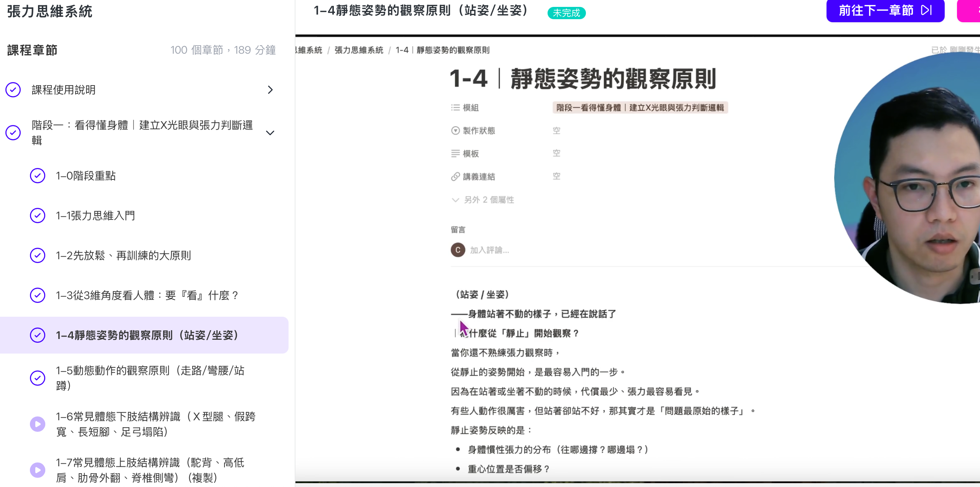Open lesson 1–6常見體態下肢結構辨識
980x487 pixels.
(156, 424)
